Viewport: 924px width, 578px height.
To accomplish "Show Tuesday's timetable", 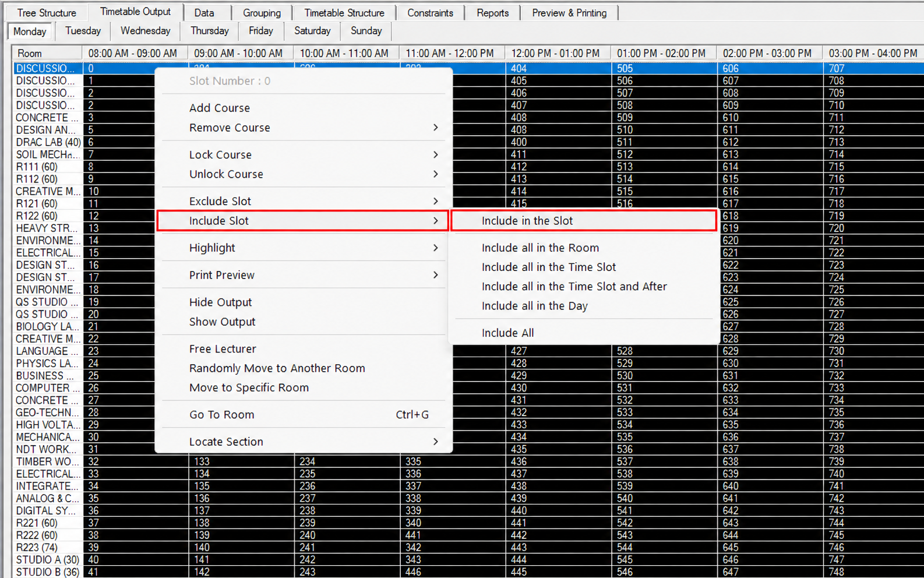I will (83, 31).
